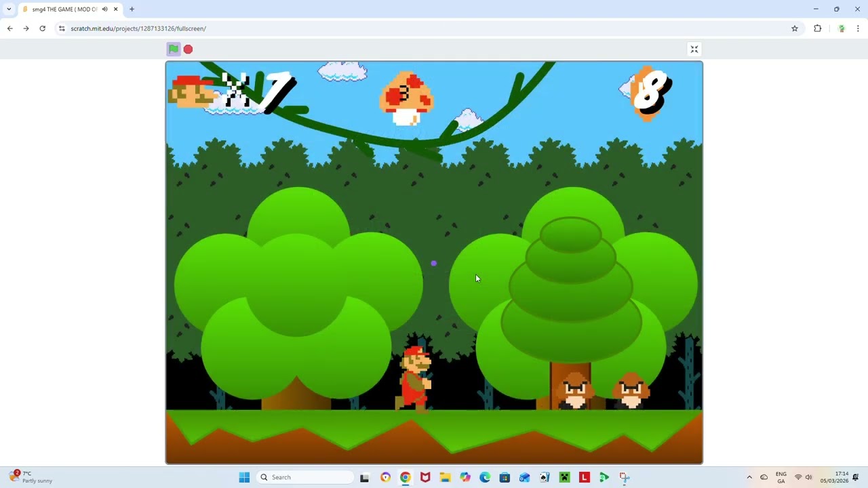Click the URL address bar
868x488 pixels.
click(427, 28)
